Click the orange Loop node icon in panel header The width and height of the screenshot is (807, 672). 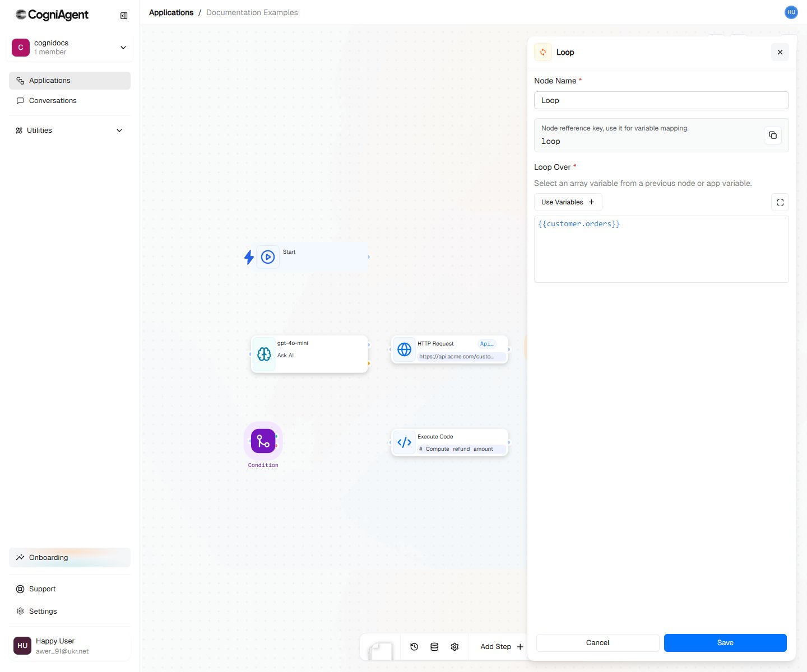click(543, 52)
